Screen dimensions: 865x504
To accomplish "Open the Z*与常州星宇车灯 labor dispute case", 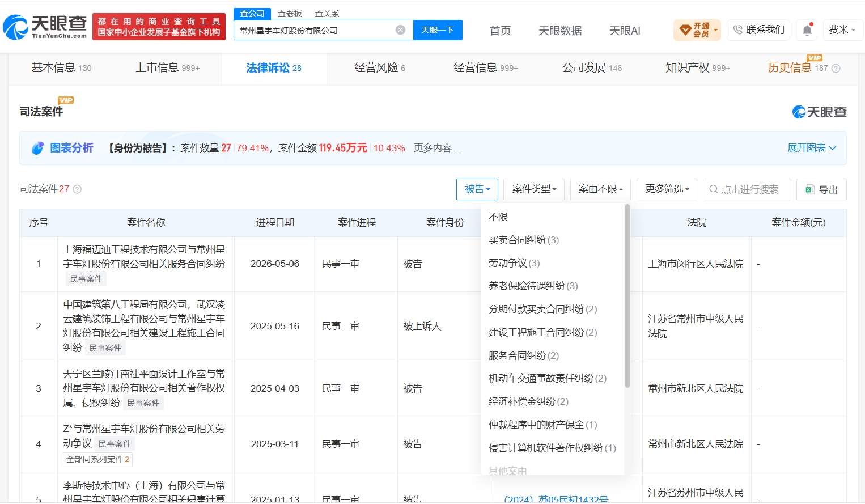I will pos(144,436).
